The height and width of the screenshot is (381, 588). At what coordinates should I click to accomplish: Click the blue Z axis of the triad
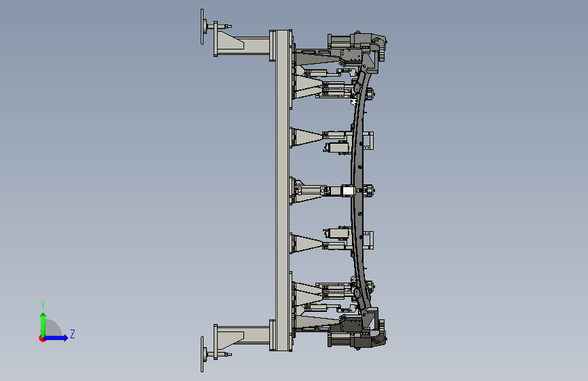[x=56, y=338]
